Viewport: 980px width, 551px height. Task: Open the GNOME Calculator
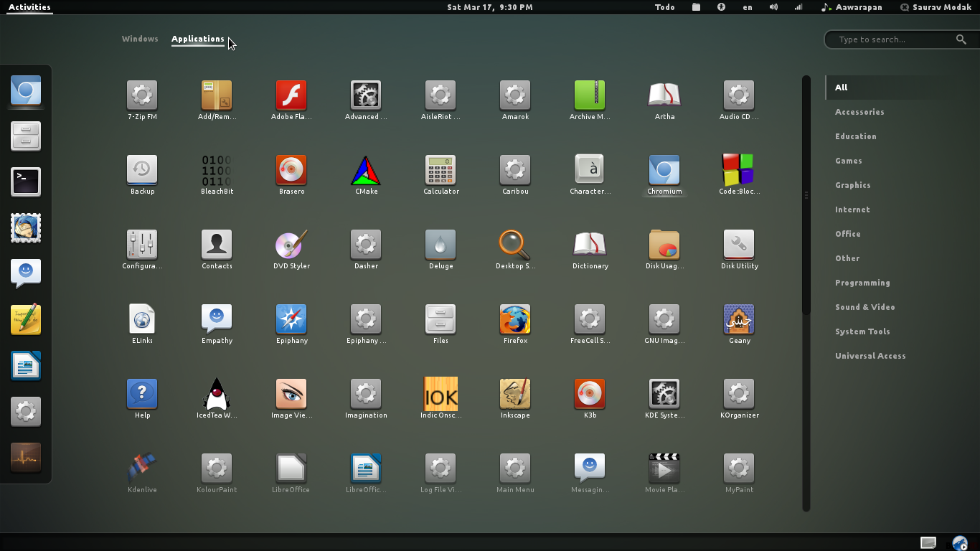(x=440, y=170)
